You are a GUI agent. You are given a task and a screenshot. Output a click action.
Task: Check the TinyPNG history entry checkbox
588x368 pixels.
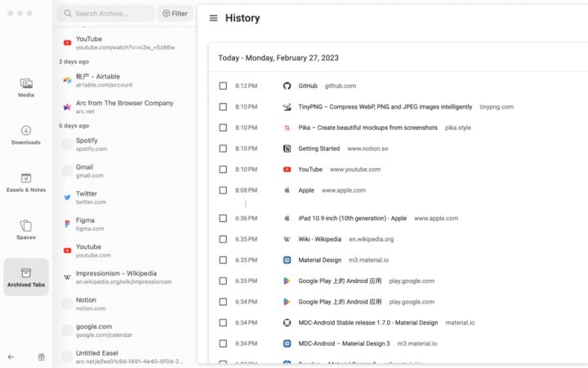(x=223, y=107)
